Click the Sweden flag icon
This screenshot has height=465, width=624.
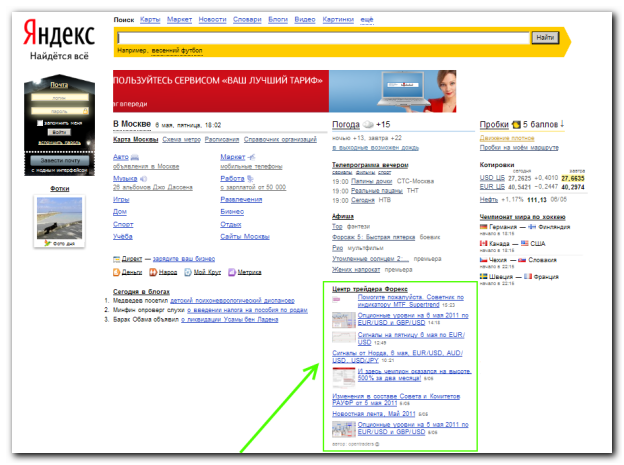[484, 276]
